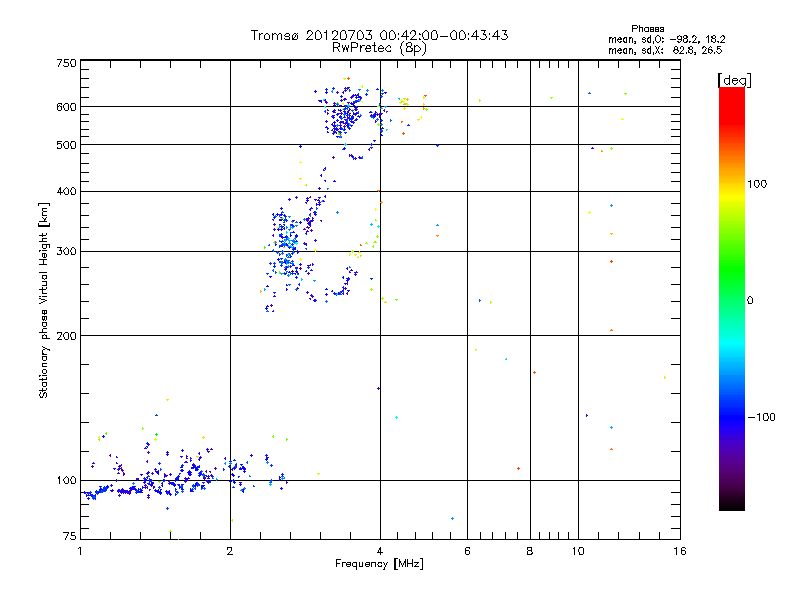Click the x-axis tick label '1'
The image size is (800, 600).
(80, 551)
